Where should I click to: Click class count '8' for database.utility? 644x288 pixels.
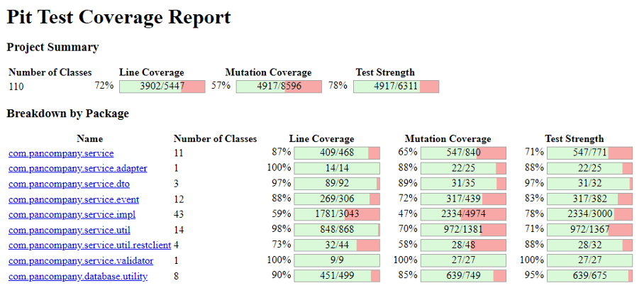point(176,277)
